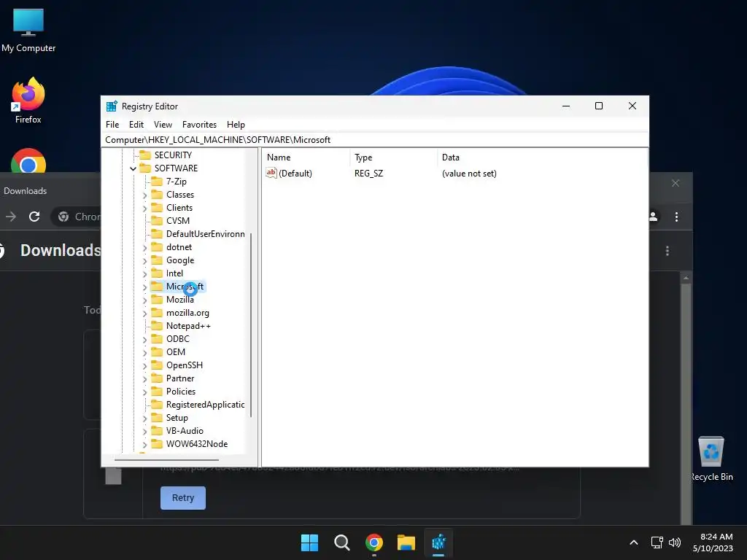Select the RegisteredApplications folder icon
This screenshot has width=747, height=560.
coord(157,405)
